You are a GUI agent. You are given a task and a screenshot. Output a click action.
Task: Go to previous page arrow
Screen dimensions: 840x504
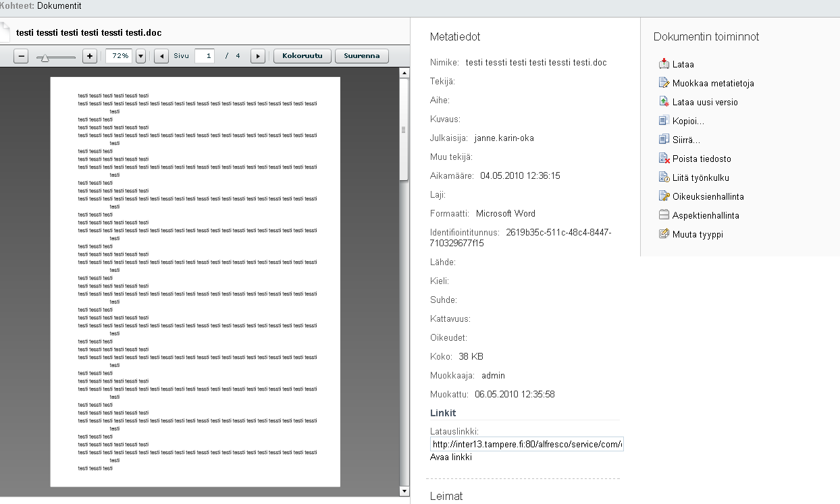(x=161, y=56)
